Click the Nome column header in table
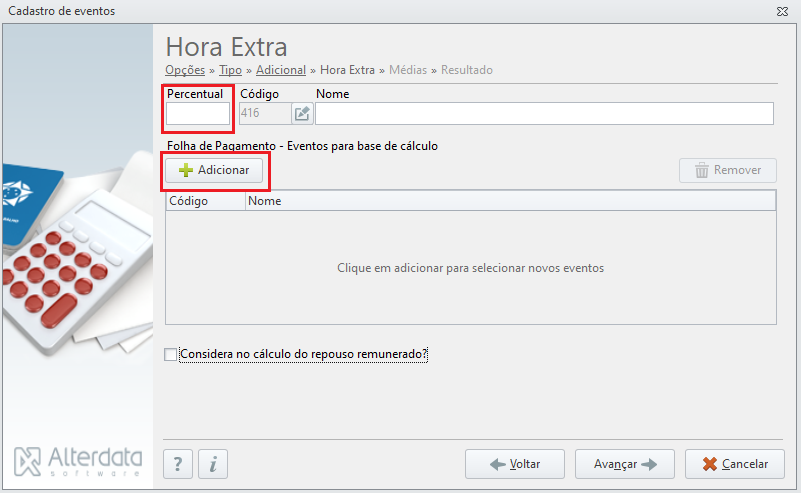Viewport: 801px width, 494px height. [x=510, y=201]
